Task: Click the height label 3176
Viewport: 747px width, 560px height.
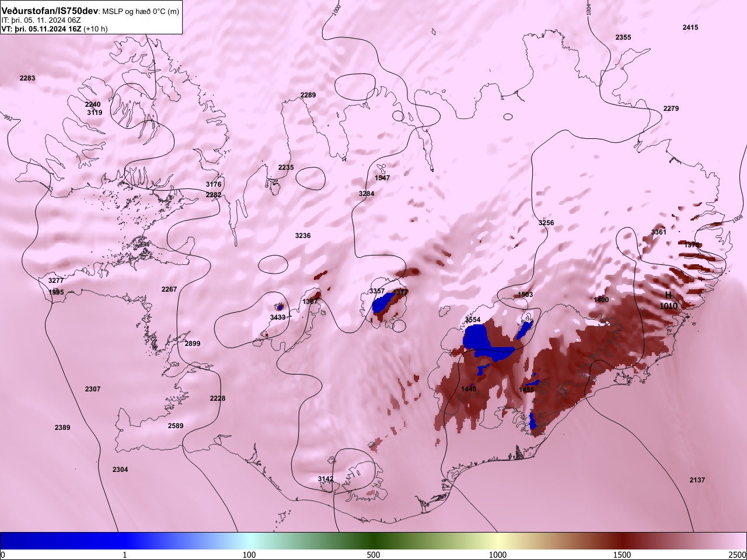Action: coord(214,184)
